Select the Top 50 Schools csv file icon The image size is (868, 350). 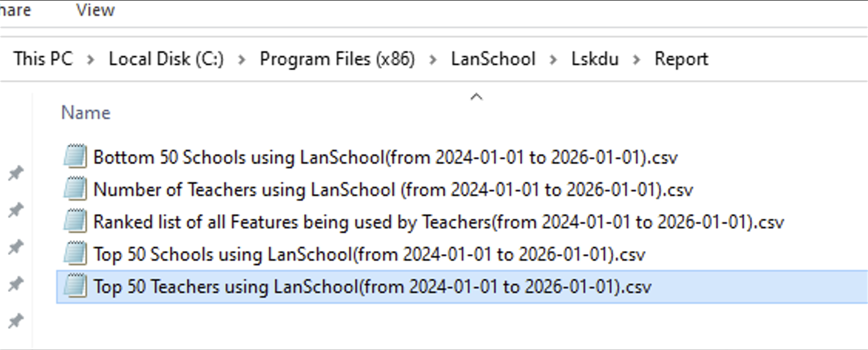75,253
